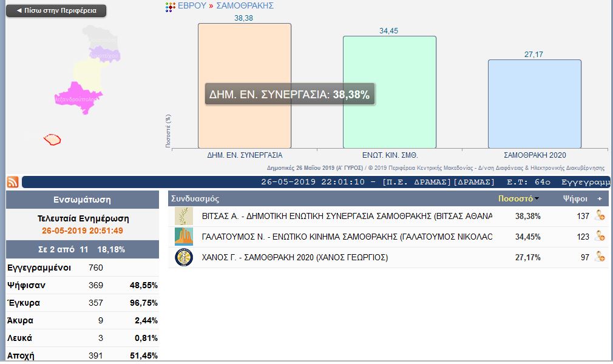The image size is (613, 364).
Task: Click the ΓΑΛΑΤΟΥΜΟΣ party mountain logo
Action: pyautogui.click(x=183, y=237)
